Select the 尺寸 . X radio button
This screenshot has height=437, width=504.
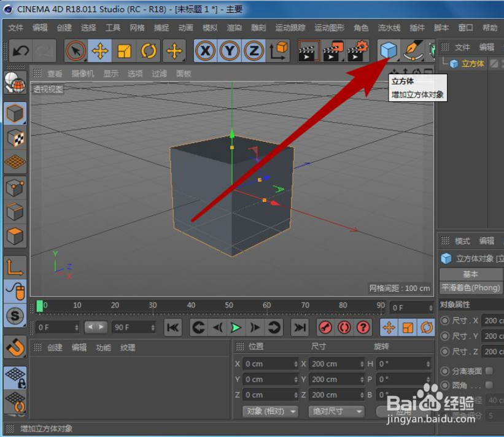tap(445, 320)
